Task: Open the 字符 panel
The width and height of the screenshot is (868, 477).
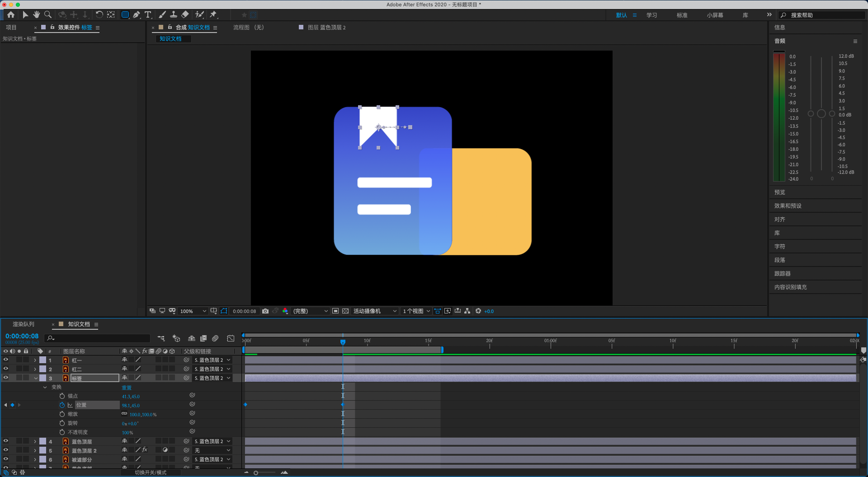Action: pyautogui.click(x=779, y=247)
